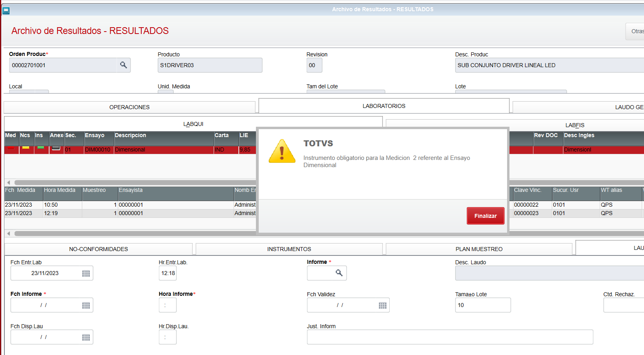Focus the Hora Informe time field
This screenshot has height=355, width=644.
coord(168,305)
